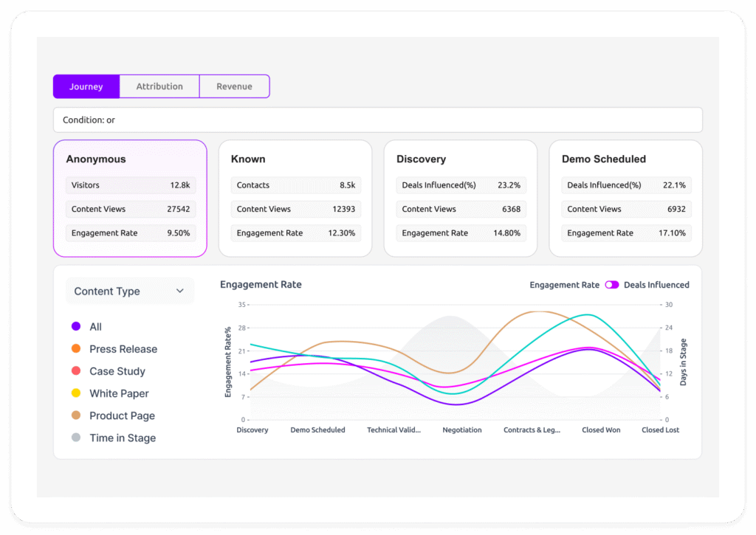Toggle Engagement Rate / Deals Influenced switch
Screen dimensions: 756x535
(611, 285)
